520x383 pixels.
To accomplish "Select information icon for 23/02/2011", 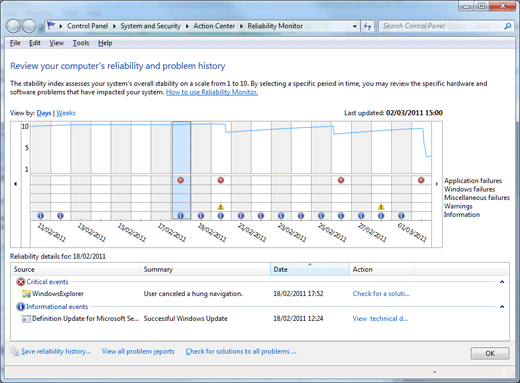I will pos(281,216).
